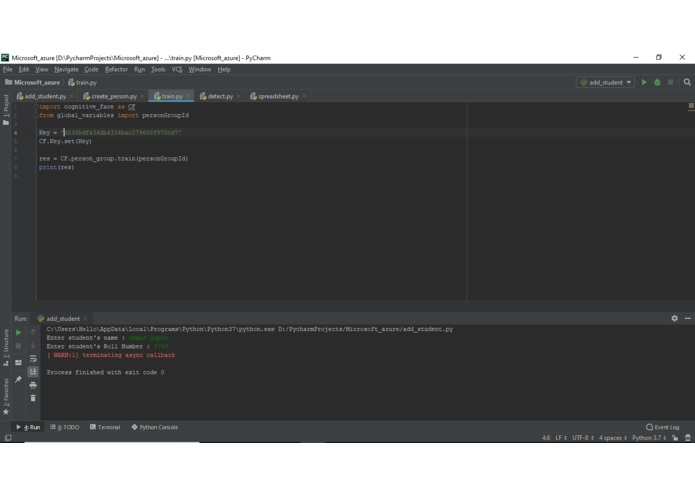Rerun add_student in the Run panel

click(x=19, y=332)
